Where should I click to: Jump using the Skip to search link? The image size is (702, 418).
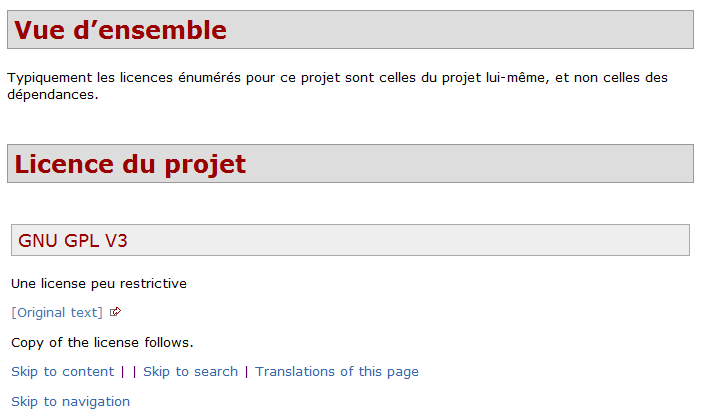[x=190, y=372]
